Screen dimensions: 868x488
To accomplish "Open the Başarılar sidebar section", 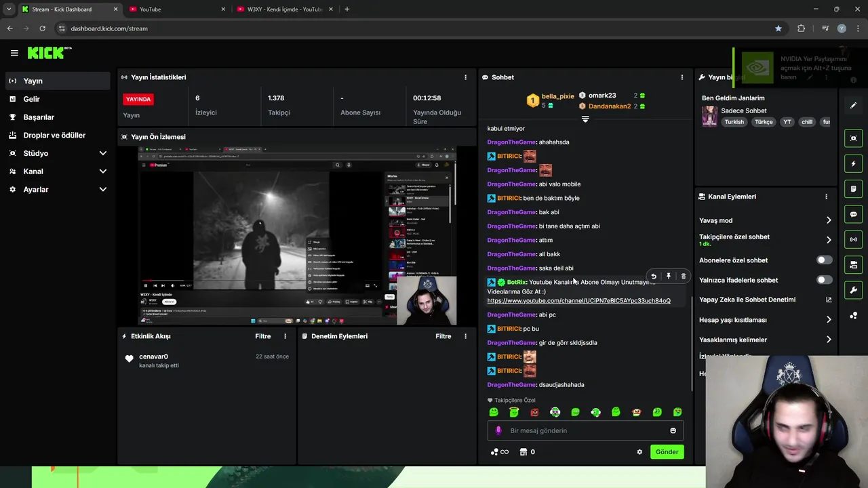I will coord(56,117).
